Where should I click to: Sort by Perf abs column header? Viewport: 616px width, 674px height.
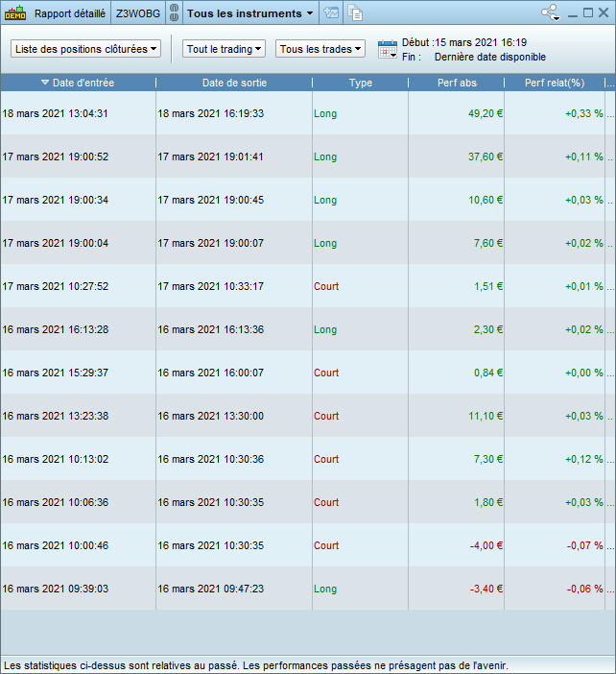click(x=457, y=83)
